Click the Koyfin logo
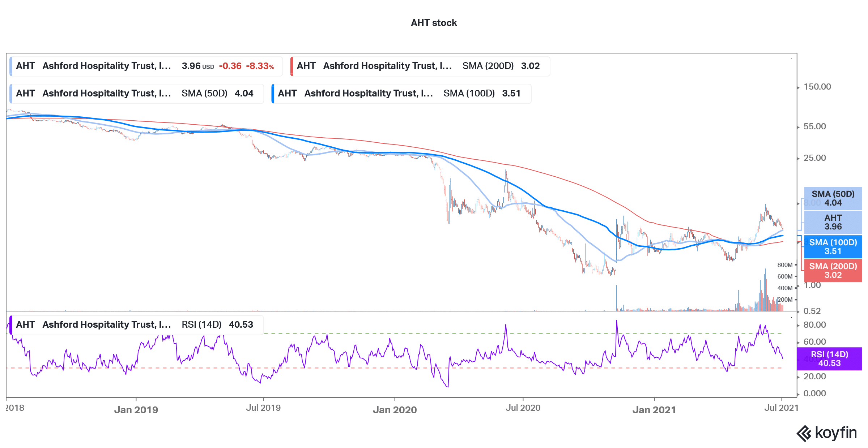This screenshot has width=868, height=448. tap(827, 433)
